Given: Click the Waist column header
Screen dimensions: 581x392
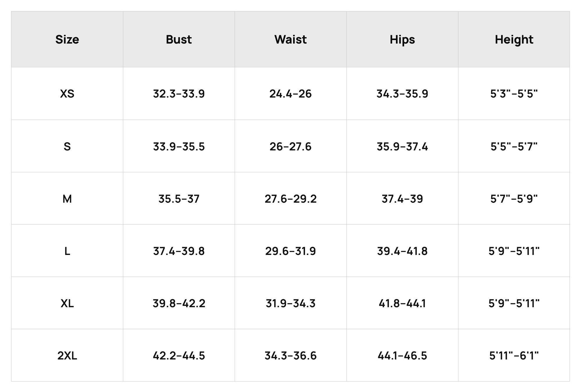Looking at the screenshot, I should [290, 39].
